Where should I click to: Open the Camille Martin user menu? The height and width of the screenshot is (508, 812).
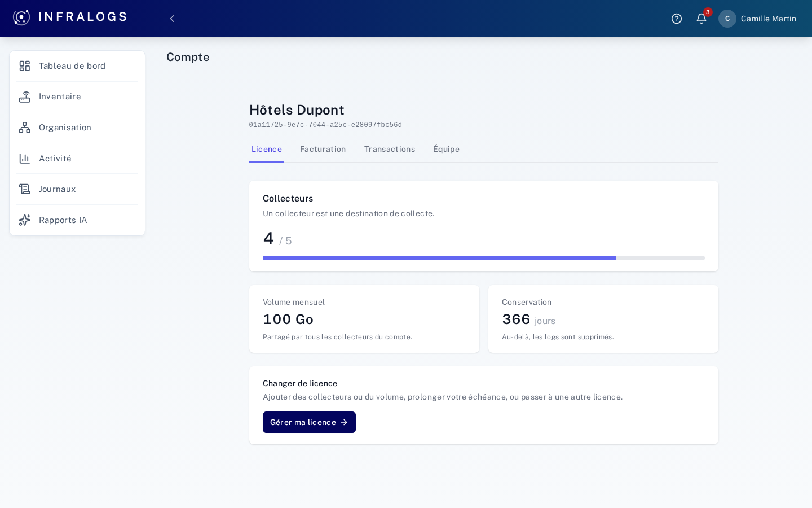pos(757,19)
